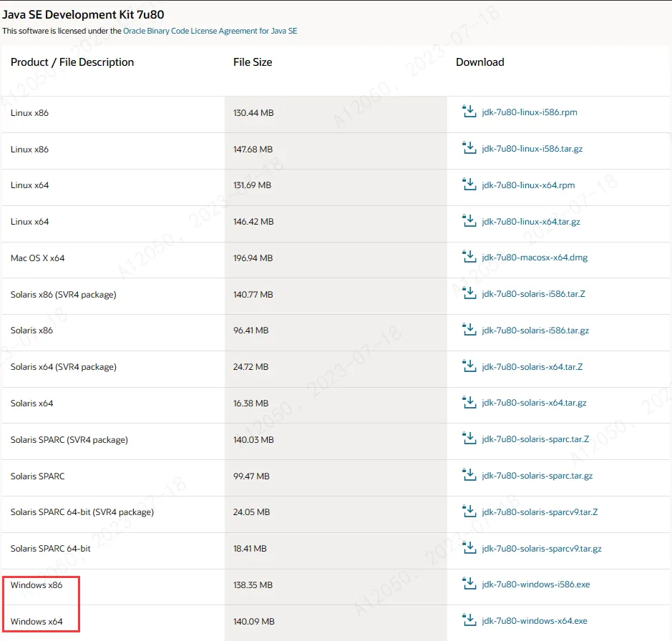The width and height of the screenshot is (672, 641).
Task: Download jdk-7u80-solaris-x64.tar.gz link
Action: point(534,403)
